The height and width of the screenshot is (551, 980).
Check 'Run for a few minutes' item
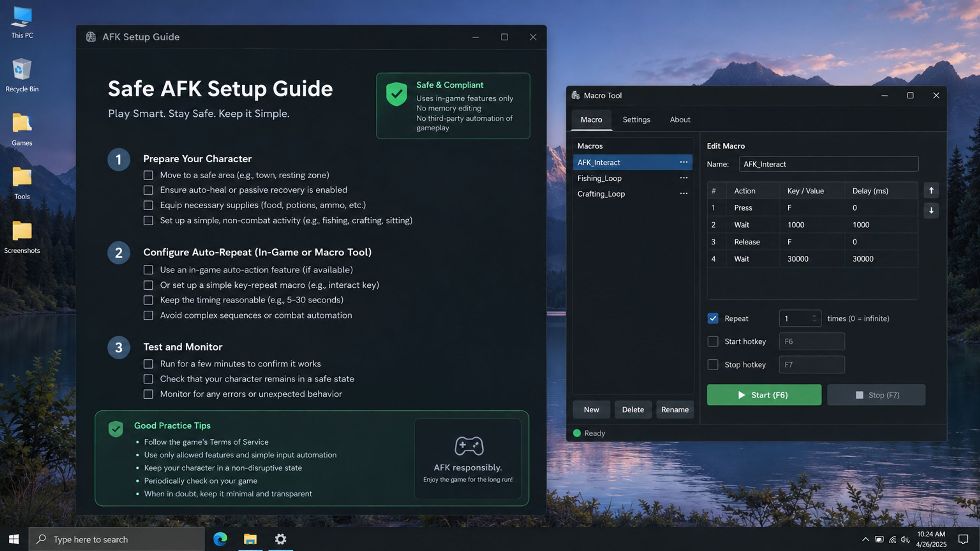click(x=148, y=364)
